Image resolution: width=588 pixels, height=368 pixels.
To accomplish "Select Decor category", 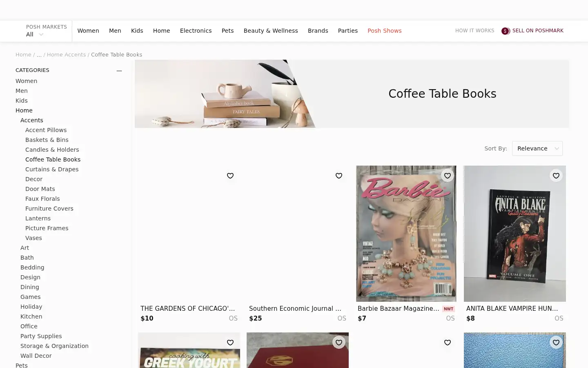I will coord(34,179).
